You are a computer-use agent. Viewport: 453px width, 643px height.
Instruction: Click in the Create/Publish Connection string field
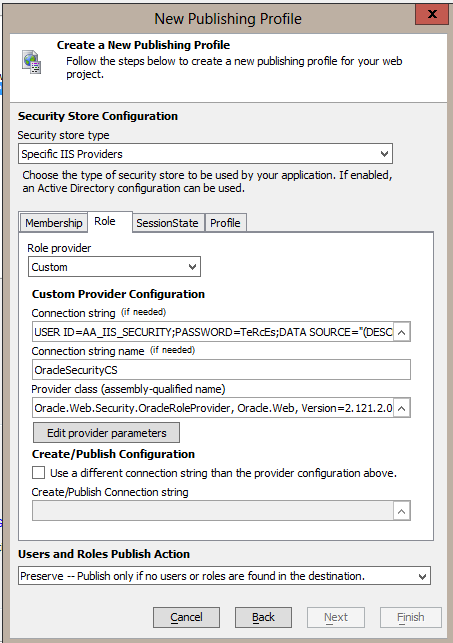click(x=213, y=511)
